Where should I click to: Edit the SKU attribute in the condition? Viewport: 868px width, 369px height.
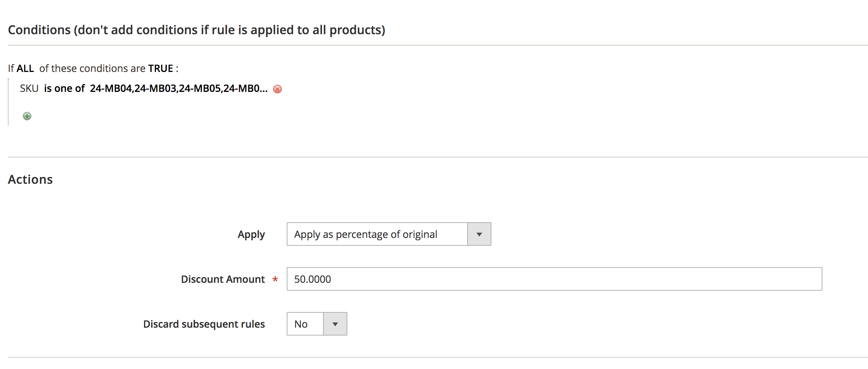coord(30,88)
